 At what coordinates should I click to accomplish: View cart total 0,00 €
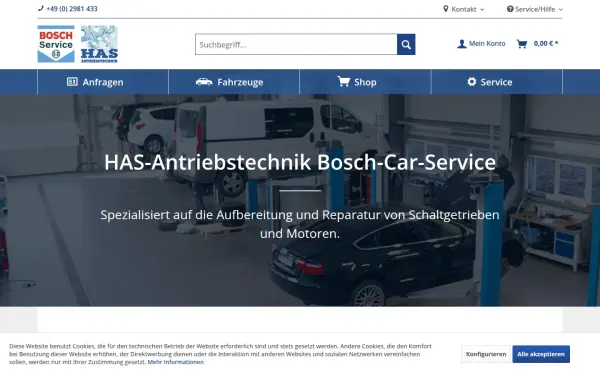546,44
